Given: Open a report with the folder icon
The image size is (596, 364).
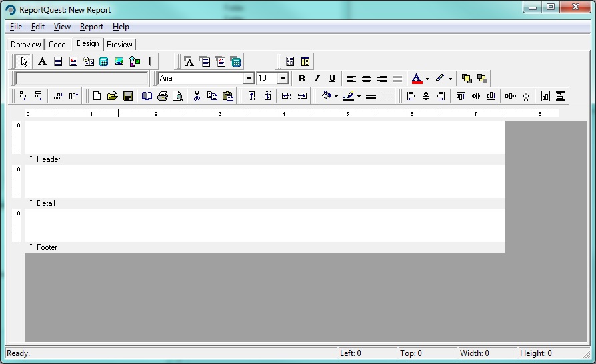Looking at the screenshot, I should coord(112,96).
